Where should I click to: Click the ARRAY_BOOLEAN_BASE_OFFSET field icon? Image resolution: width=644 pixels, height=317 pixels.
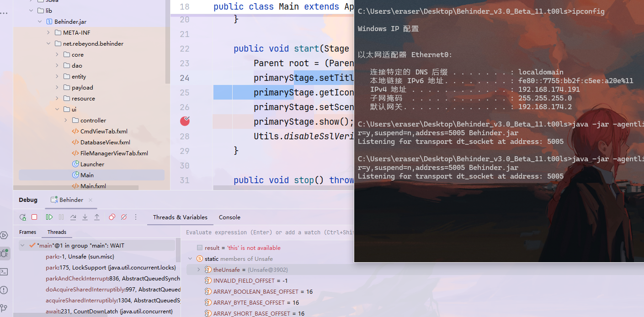tap(208, 291)
